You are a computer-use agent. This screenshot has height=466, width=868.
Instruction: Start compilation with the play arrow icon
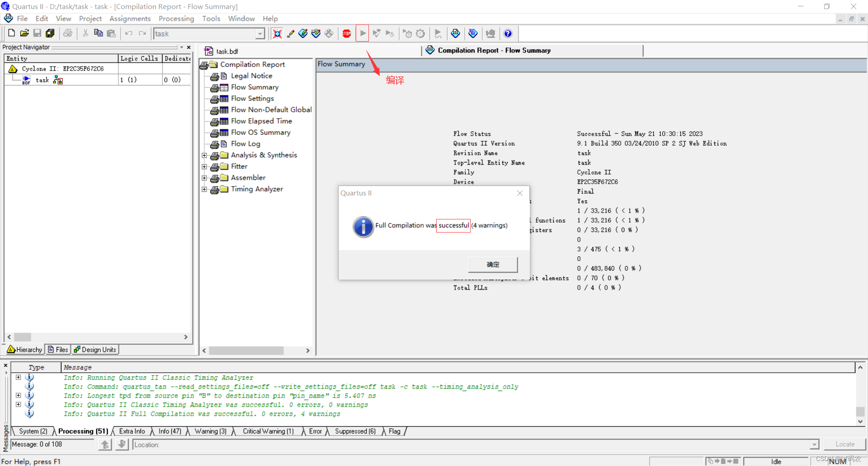363,33
